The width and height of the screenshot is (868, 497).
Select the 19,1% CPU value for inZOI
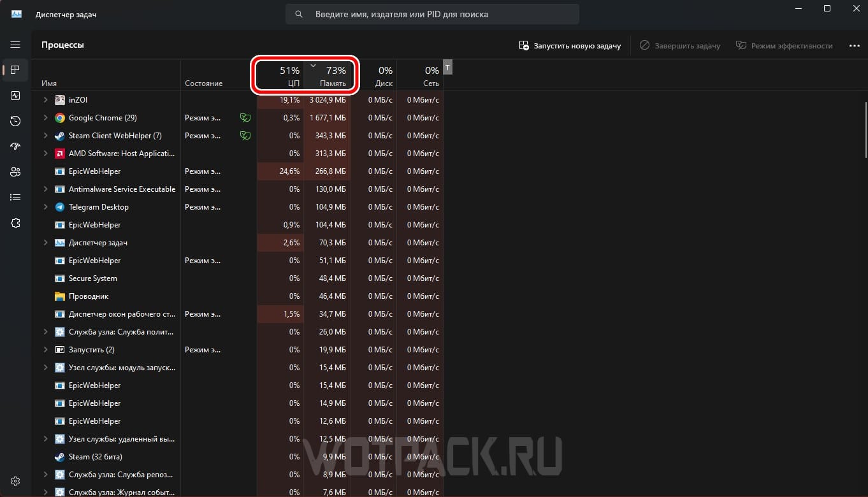289,100
